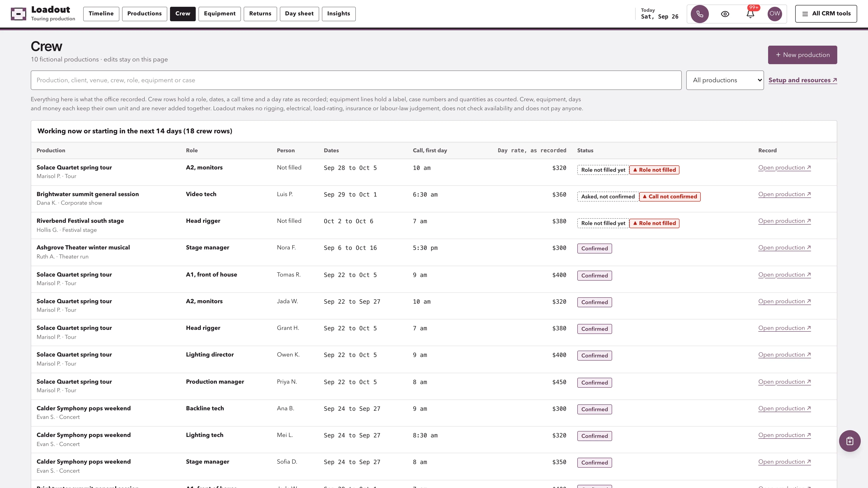View the Insights tab
This screenshot has height=488, width=868.
click(339, 14)
